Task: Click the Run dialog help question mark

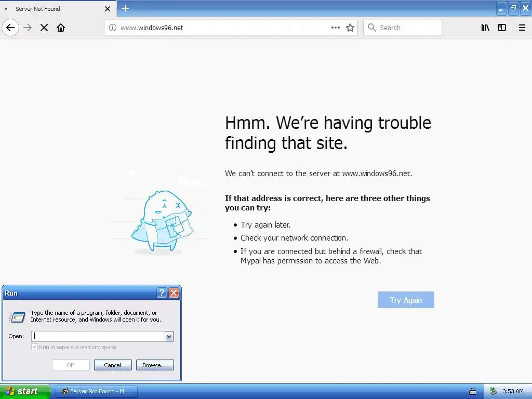Action: click(162, 293)
